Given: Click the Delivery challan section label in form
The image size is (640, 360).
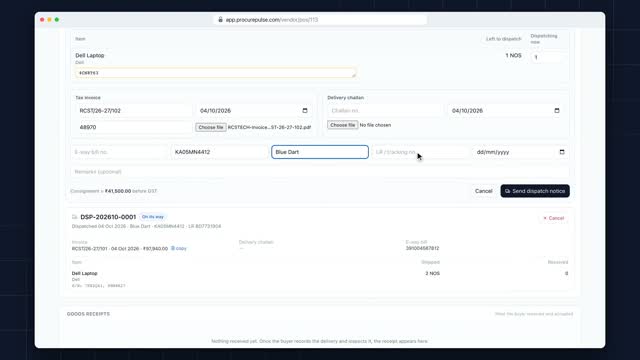Looking at the screenshot, I should [345, 98].
